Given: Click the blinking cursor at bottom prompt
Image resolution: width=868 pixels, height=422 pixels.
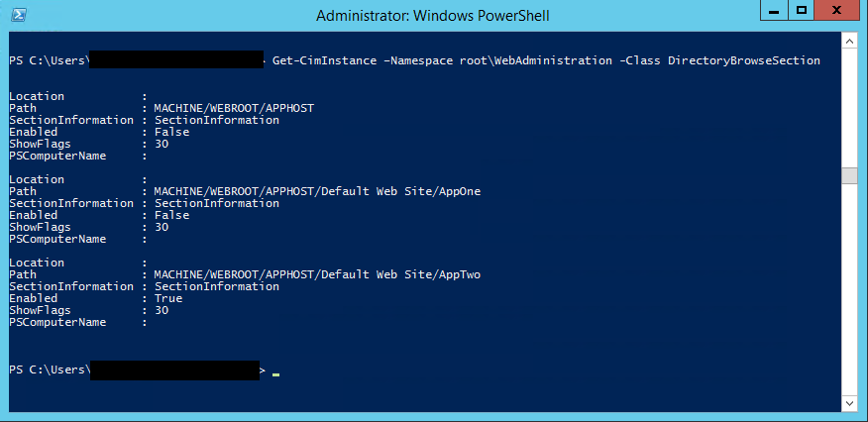Looking at the screenshot, I should (275, 374).
